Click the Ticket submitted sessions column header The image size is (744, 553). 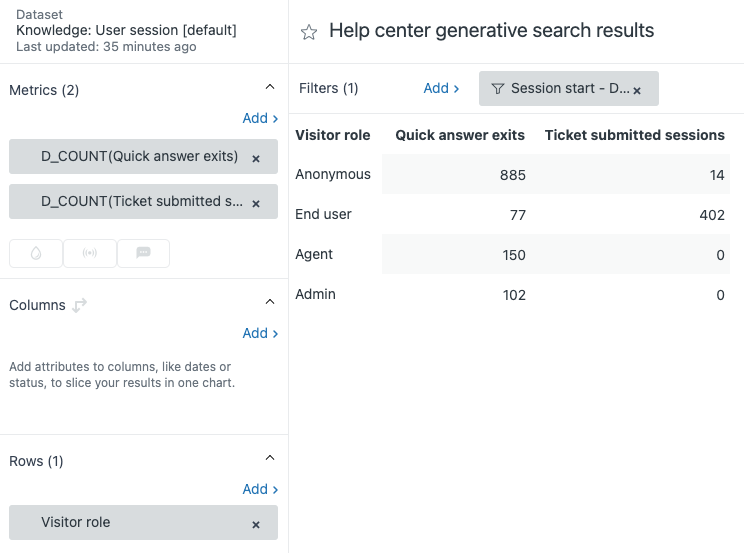click(x=634, y=135)
